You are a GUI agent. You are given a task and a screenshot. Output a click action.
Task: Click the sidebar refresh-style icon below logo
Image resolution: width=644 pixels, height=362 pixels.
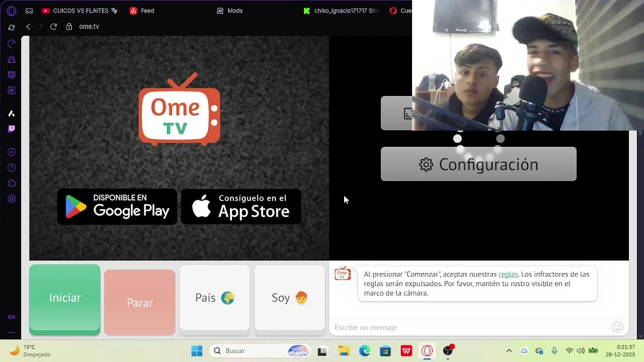coord(12,27)
